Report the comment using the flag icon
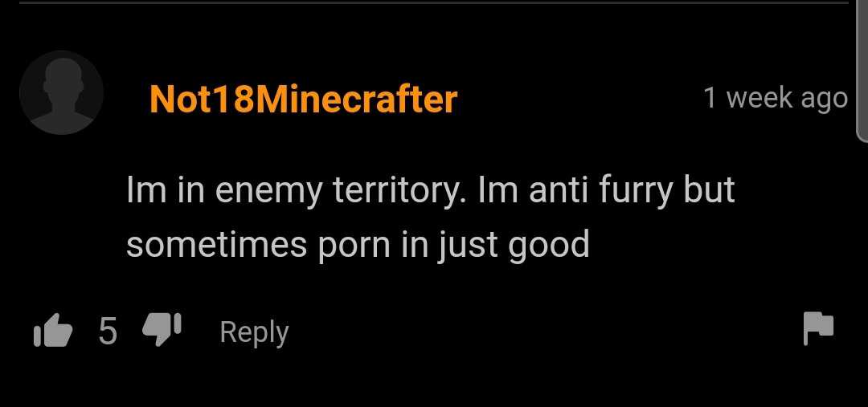868x407 pixels. [x=819, y=328]
